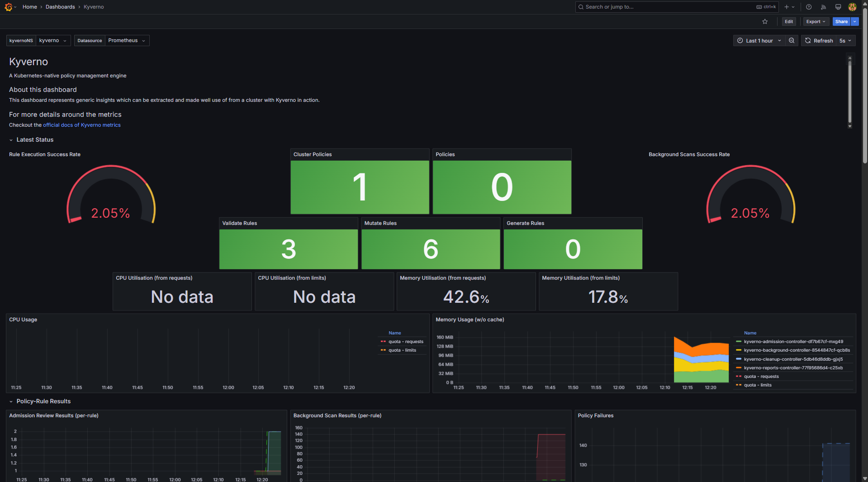Image resolution: width=868 pixels, height=482 pixels.
Task: Mark the dashboard as favorite with the star
Action: [x=765, y=22]
